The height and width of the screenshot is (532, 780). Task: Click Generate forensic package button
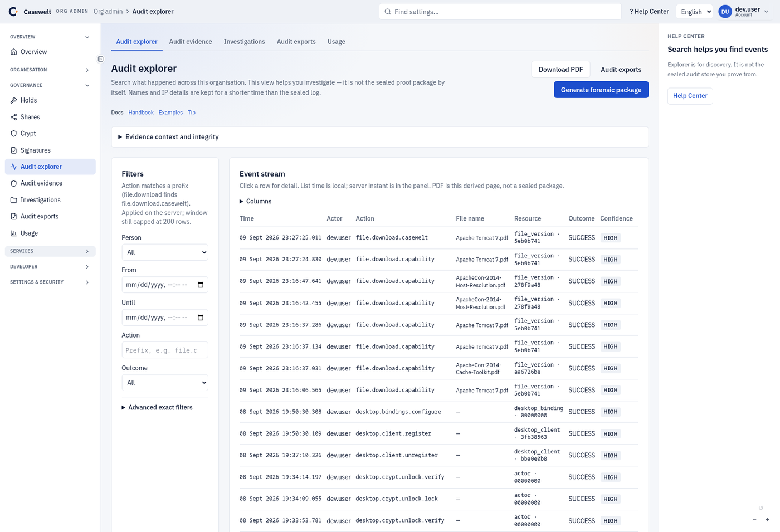pyautogui.click(x=601, y=90)
